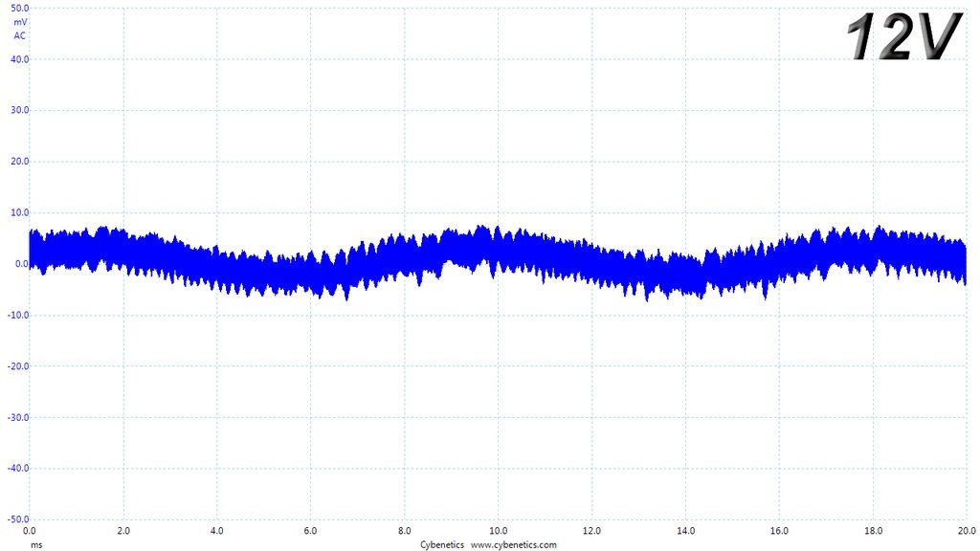
Task: Click the 20.0 time axis label
Action: tap(967, 530)
